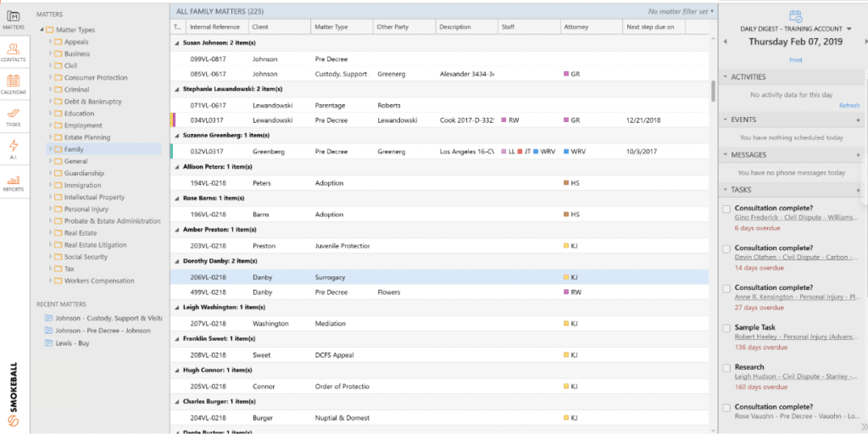Viewport: 868px width, 440px height.
Task: Click the Refresh link under Activities
Action: (849, 106)
